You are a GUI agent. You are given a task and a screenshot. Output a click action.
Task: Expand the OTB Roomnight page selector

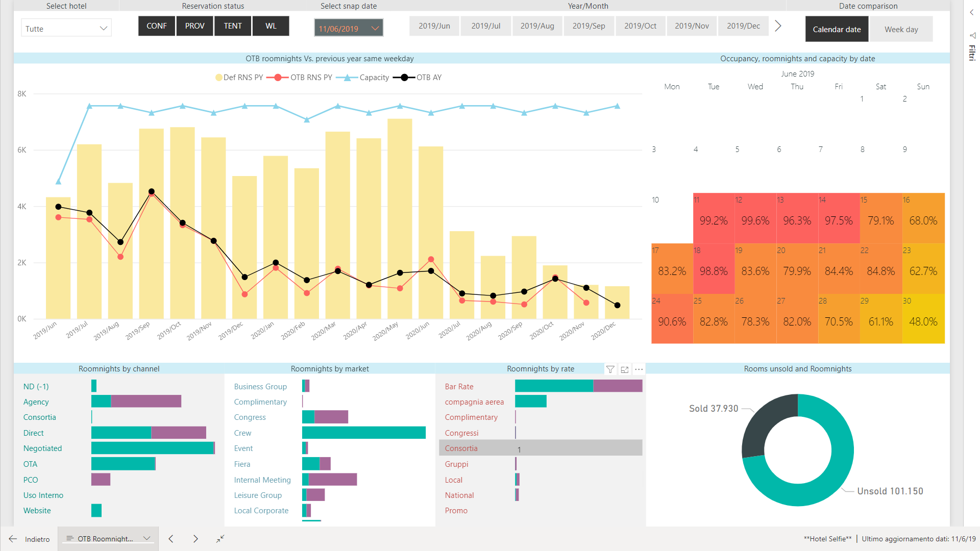[146, 539]
